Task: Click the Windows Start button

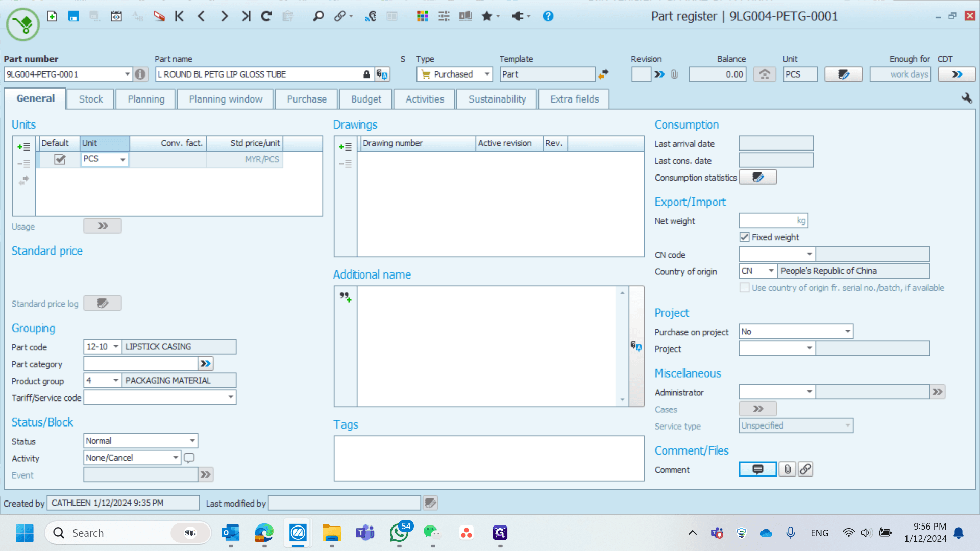Action: [24, 533]
